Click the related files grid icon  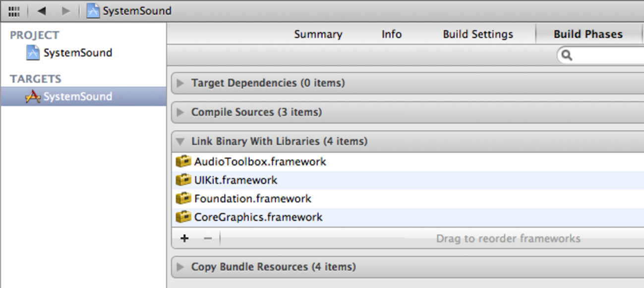(x=14, y=11)
